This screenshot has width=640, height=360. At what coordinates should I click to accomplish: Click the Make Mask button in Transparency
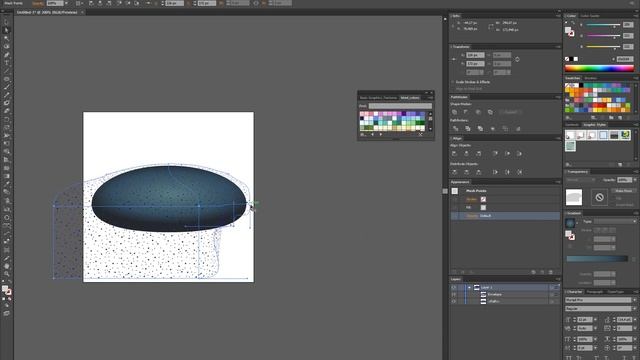tap(623, 191)
